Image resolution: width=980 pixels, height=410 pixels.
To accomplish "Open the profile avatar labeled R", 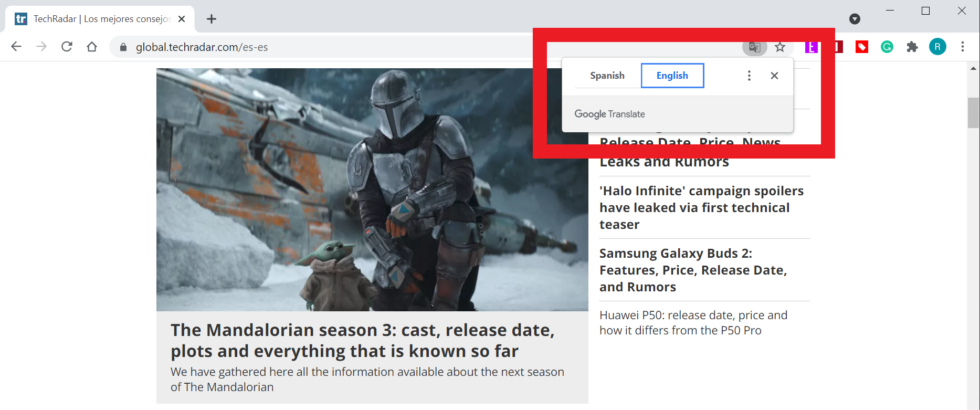I will (937, 47).
